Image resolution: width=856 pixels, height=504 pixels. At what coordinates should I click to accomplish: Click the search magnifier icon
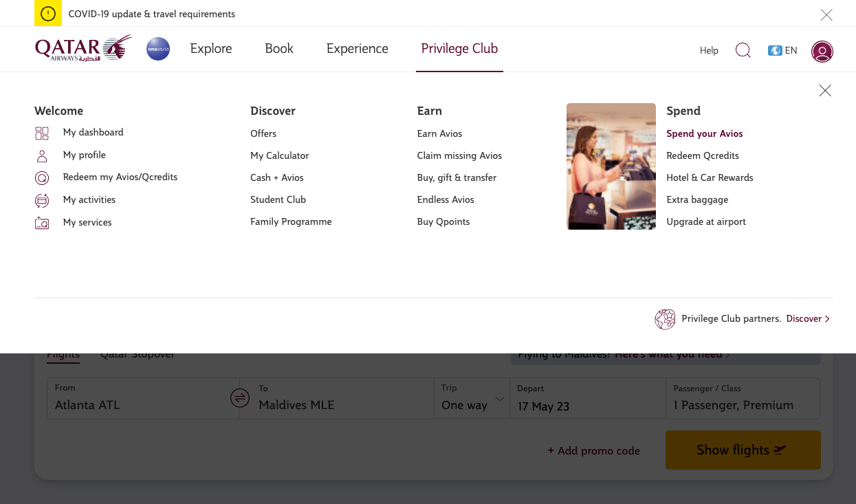743,50
